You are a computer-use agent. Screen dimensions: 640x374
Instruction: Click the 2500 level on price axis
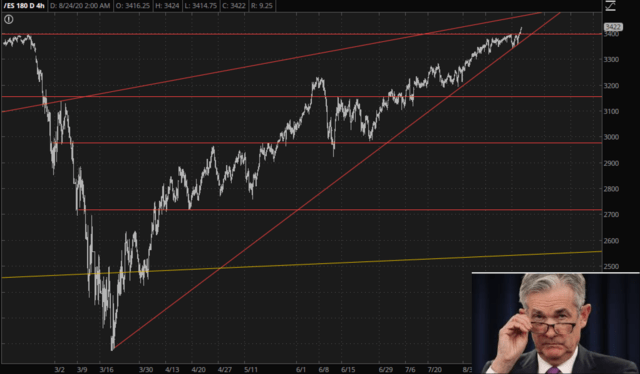[611, 266]
